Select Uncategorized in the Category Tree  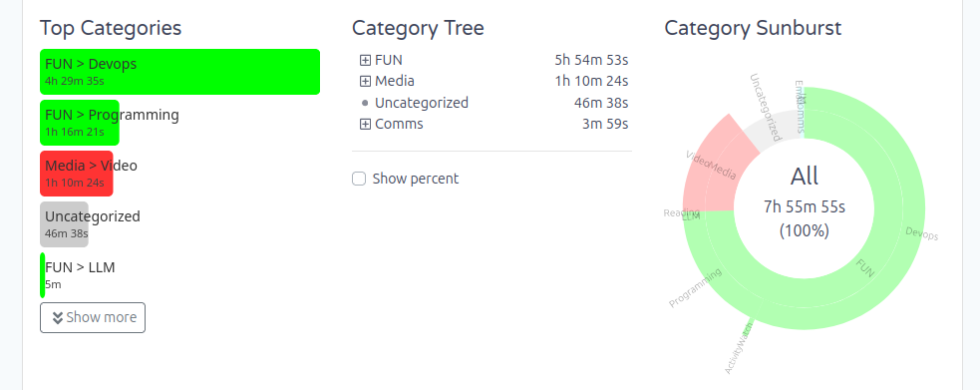click(422, 103)
